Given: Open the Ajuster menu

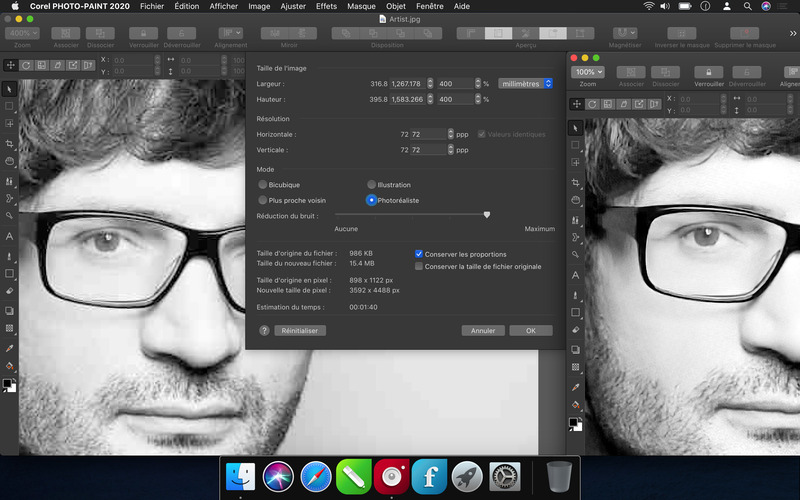Looking at the screenshot, I should tap(293, 6).
